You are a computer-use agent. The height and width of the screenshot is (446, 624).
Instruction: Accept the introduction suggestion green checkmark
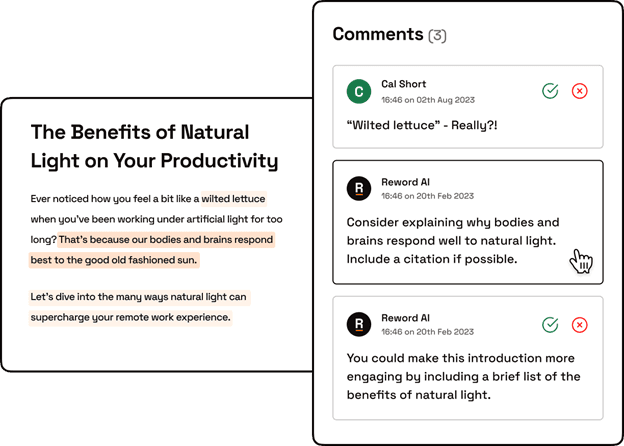coord(550,325)
